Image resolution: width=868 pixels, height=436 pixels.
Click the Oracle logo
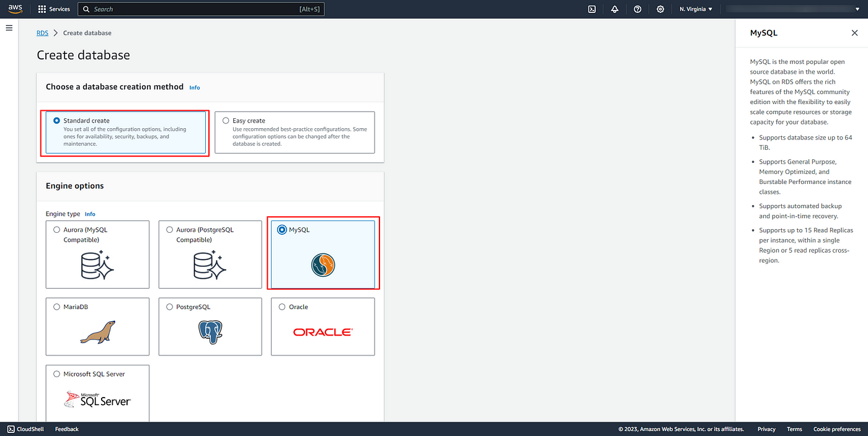323,332
